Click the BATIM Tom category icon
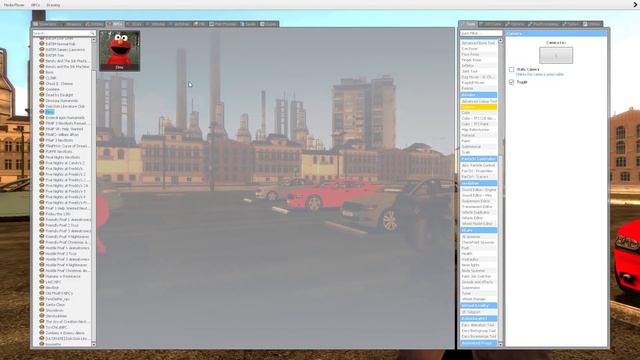Screen dimensions: 640x360 42,55
